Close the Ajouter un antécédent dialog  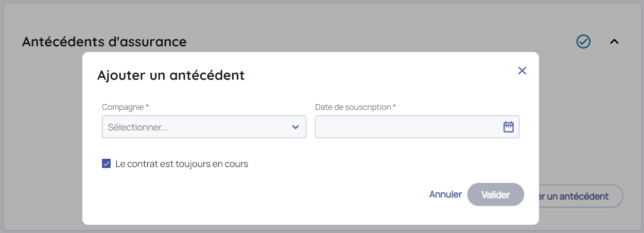(x=522, y=71)
